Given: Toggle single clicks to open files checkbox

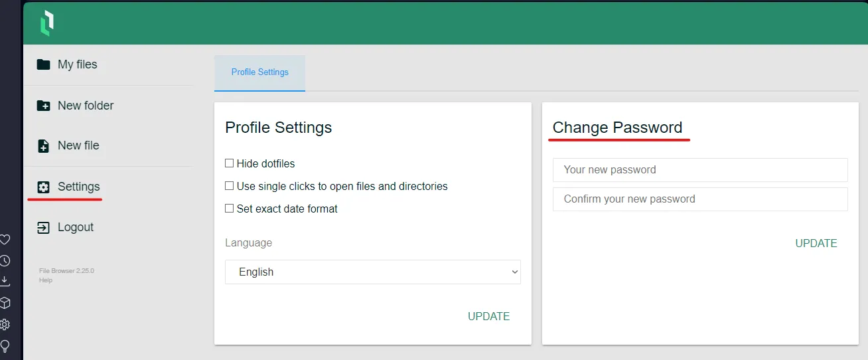Looking at the screenshot, I should 229,186.
